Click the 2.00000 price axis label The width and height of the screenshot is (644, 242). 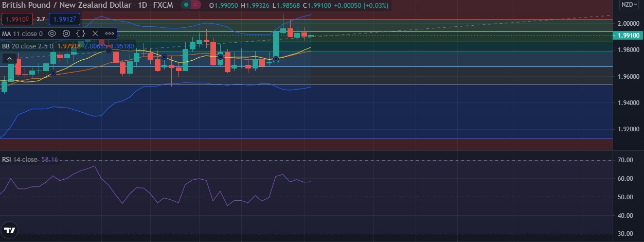click(x=630, y=24)
